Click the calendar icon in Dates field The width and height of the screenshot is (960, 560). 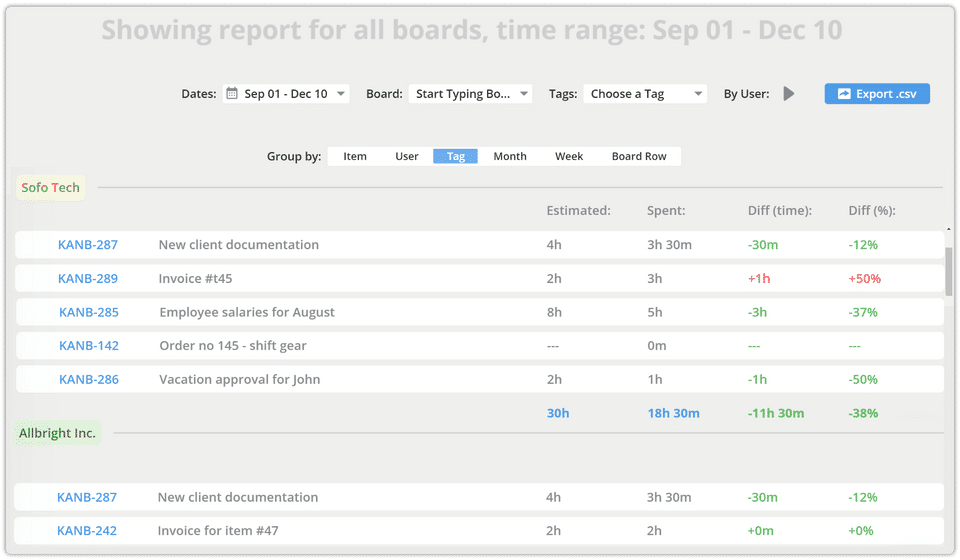click(232, 94)
